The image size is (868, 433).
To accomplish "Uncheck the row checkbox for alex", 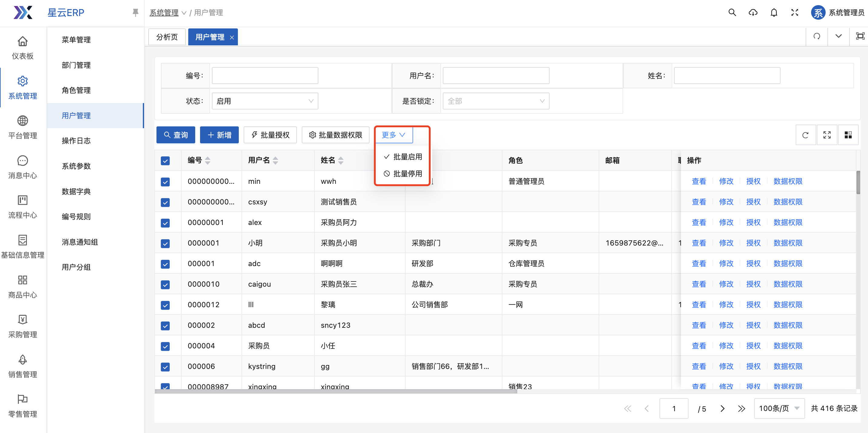I will pyautogui.click(x=165, y=223).
